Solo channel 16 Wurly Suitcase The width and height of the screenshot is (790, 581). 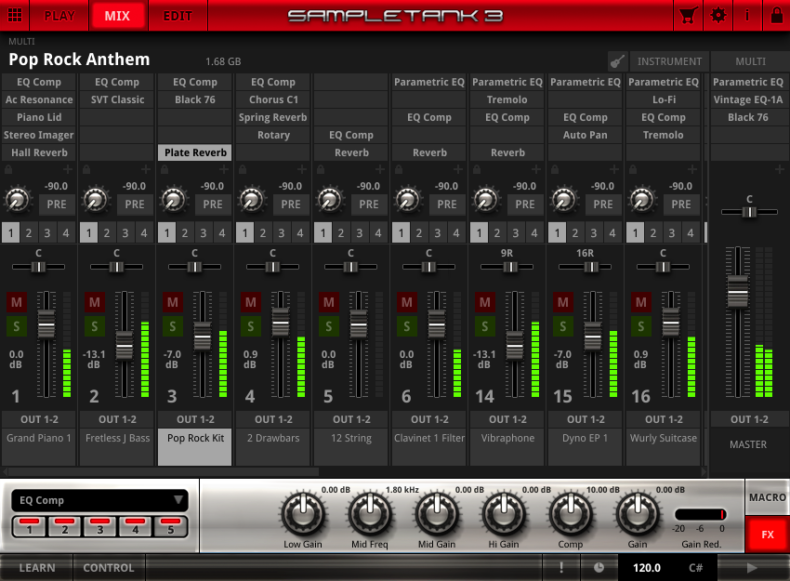(x=641, y=327)
